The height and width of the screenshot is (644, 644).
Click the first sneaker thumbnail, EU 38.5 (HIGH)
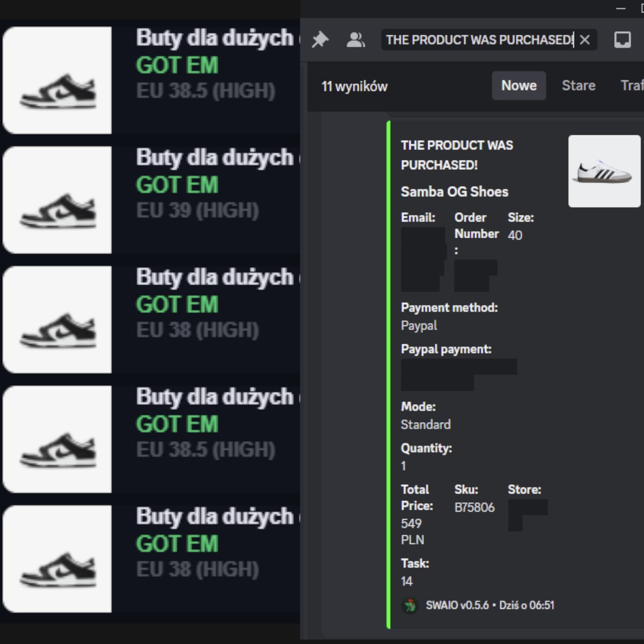(x=57, y=80)
